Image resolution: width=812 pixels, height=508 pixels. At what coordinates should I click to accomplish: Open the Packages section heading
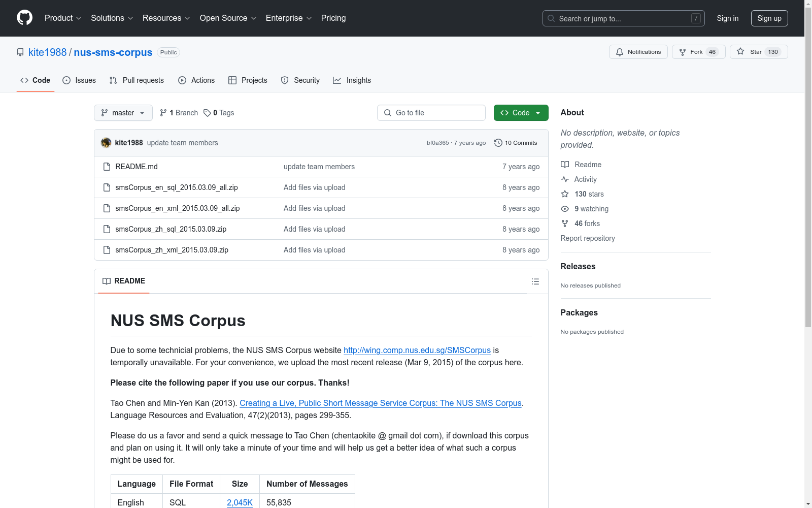579,312
